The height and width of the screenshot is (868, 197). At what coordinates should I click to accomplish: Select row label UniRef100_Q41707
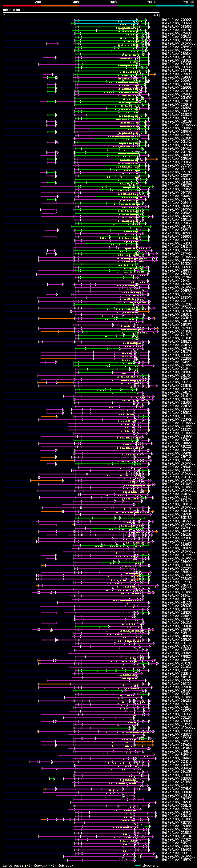[x=177, y=57]
